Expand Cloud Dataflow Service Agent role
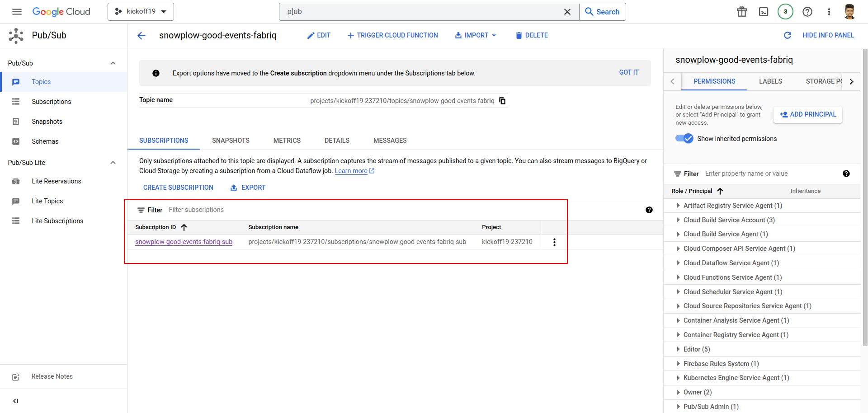 pos(678,263)
